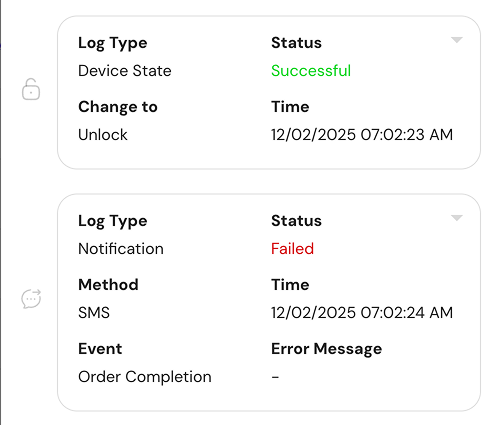Click the Method heading
This screenshot has width=496, height=425.
[108, 285]
